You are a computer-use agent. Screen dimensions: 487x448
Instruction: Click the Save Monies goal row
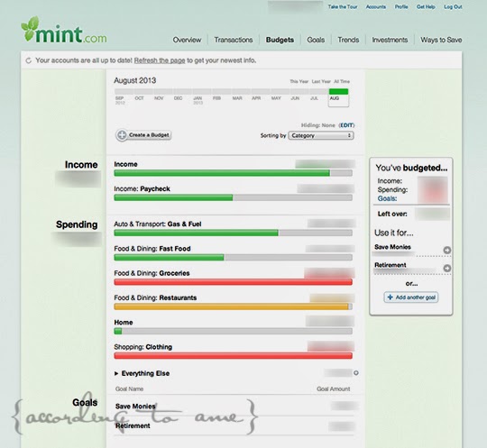tap(234, 407)
